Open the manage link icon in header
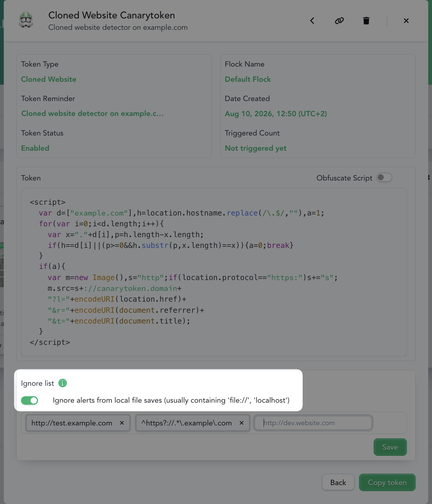432x504 pixels. 339,21
